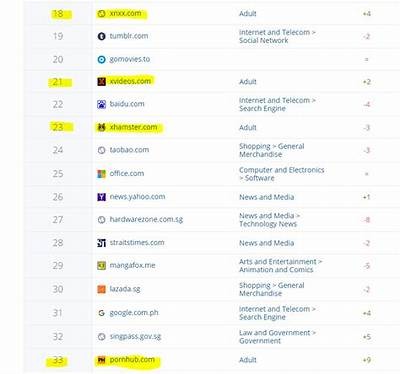Click rank number 28 in the list
This screenshot has height=374, width=400.
[58, 243]
